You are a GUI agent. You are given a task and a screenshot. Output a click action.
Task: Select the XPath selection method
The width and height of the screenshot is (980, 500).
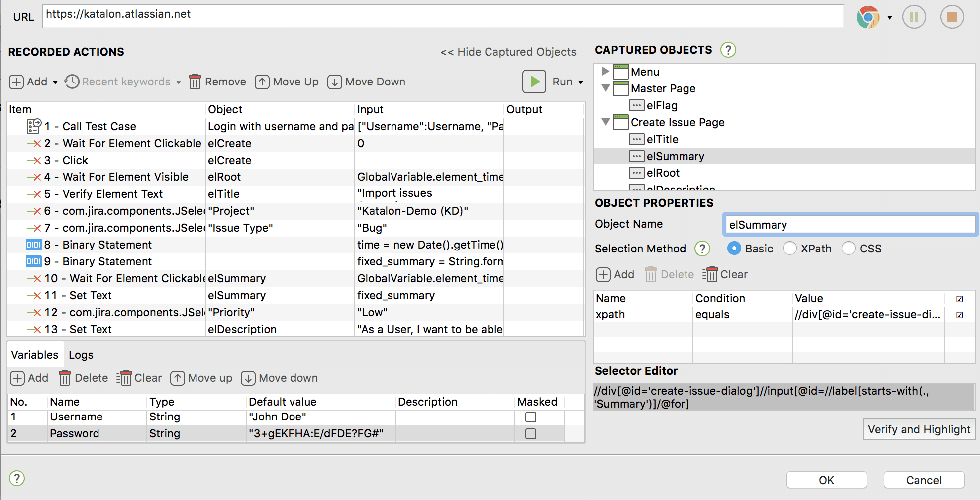790,248
